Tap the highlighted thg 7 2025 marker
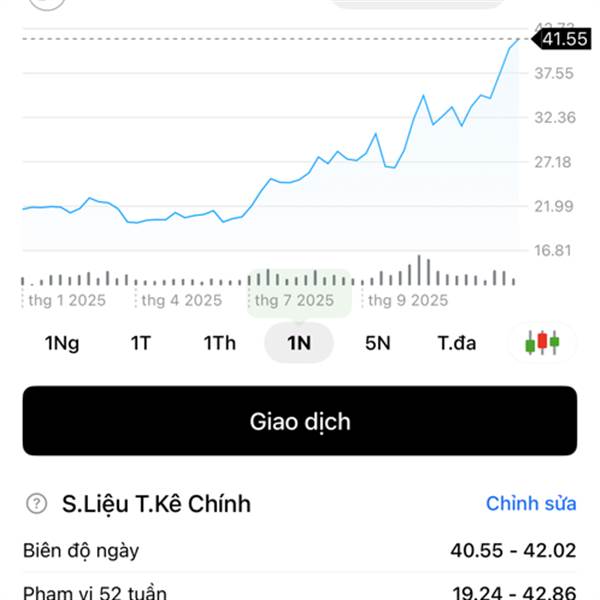 [x=295, y=299]
